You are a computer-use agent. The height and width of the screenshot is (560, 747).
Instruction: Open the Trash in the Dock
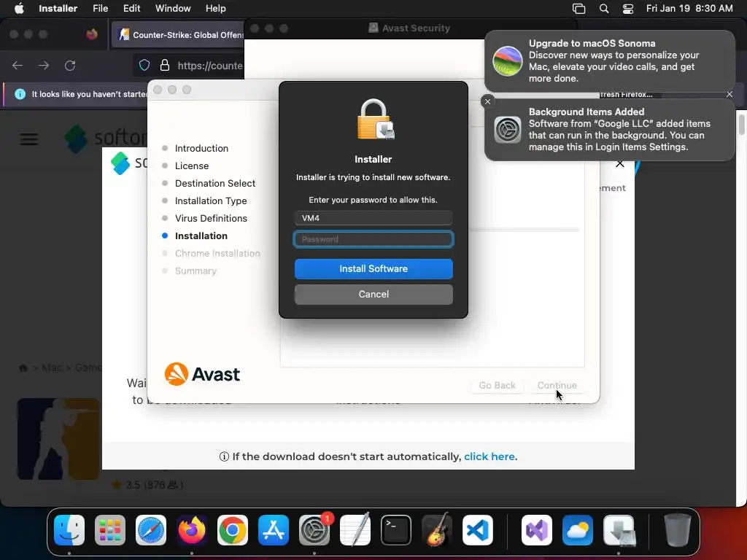[x=678, y=530]
